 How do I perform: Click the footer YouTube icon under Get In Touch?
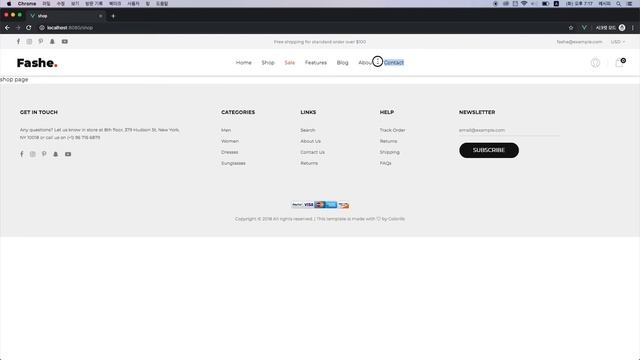click(x=68, y=154)
